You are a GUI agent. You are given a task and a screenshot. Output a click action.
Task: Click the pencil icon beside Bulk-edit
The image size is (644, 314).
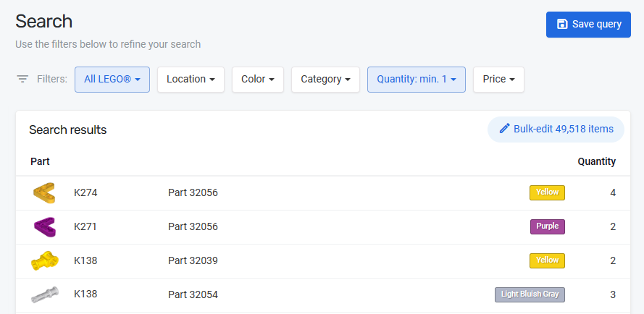(505, 129)
